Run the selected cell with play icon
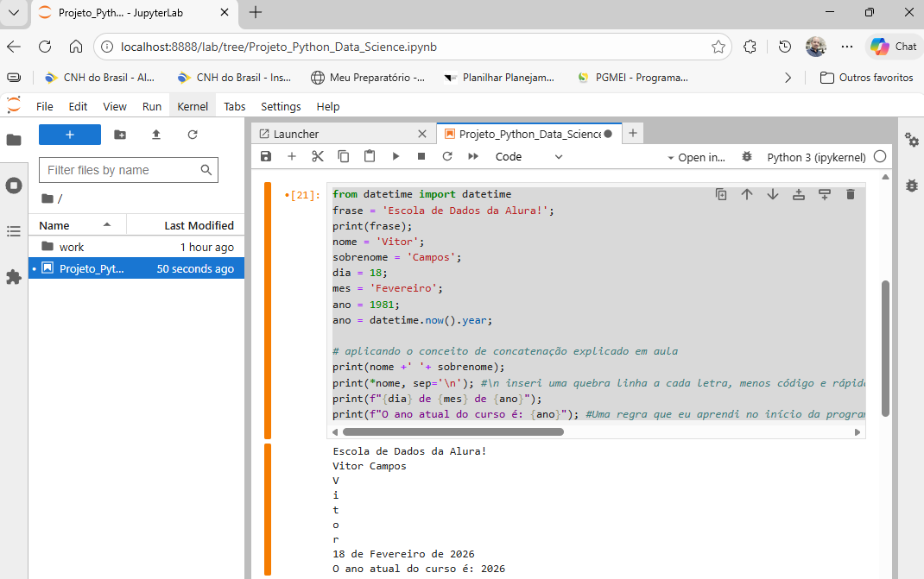The width and height of the screenshot is (924, 579). tap(396, 157)
